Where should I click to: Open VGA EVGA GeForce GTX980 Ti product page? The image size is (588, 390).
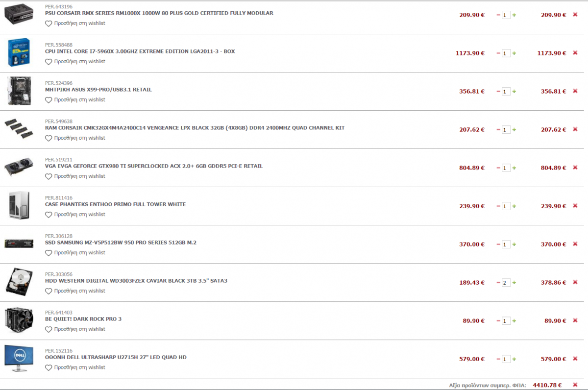click(154, 166)
